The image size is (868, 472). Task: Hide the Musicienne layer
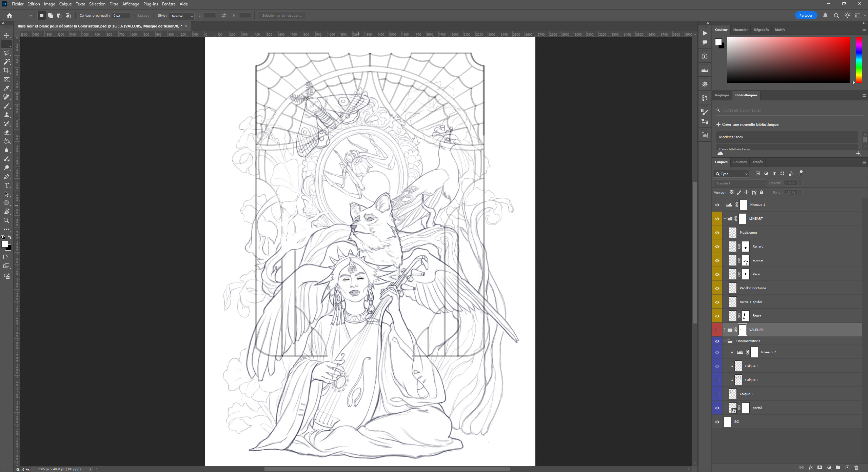[717, 233]
